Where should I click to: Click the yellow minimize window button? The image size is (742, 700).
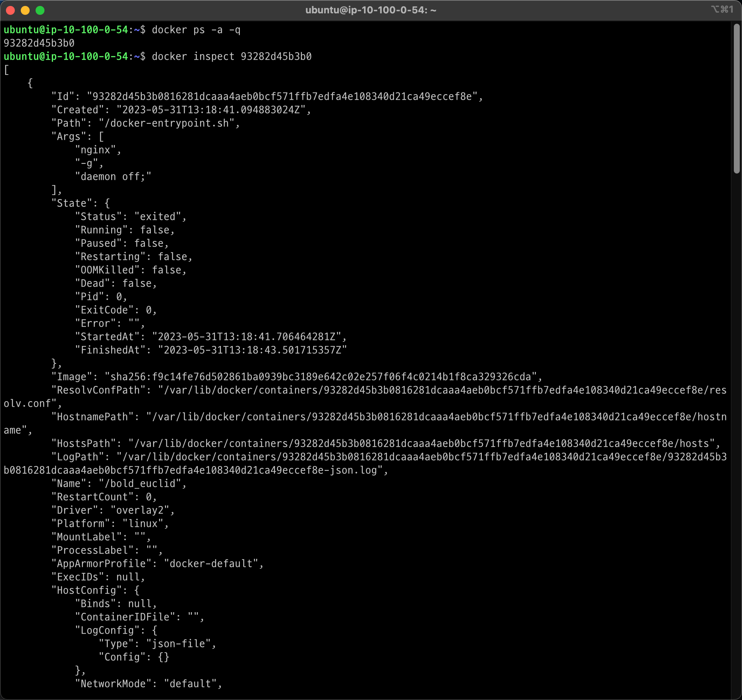click(x=25, y=10)
